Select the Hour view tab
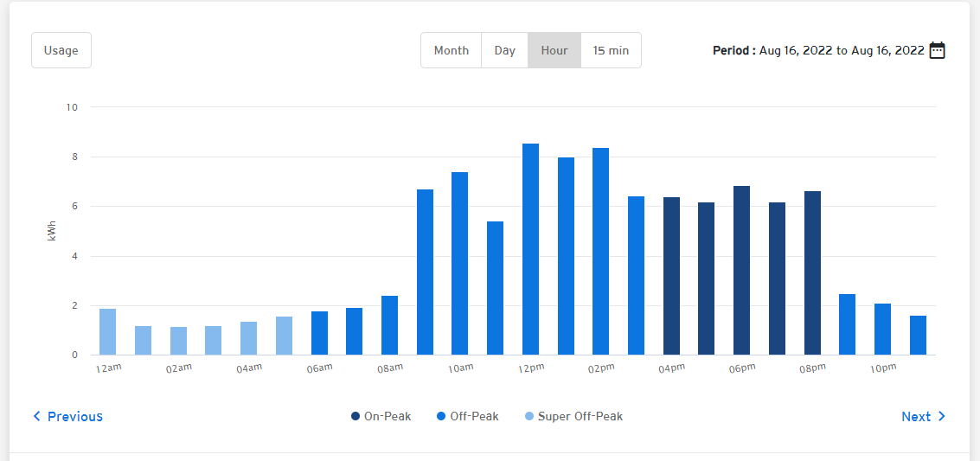 pos(554,50)
